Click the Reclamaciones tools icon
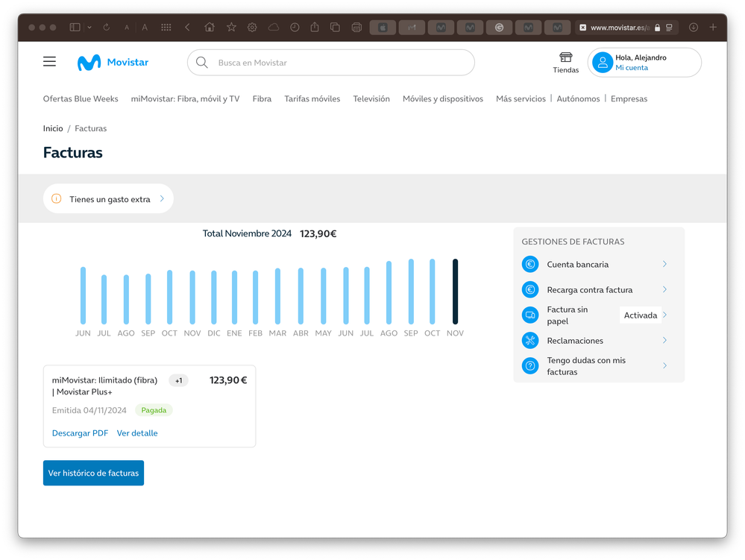 (x=530, y=341)
